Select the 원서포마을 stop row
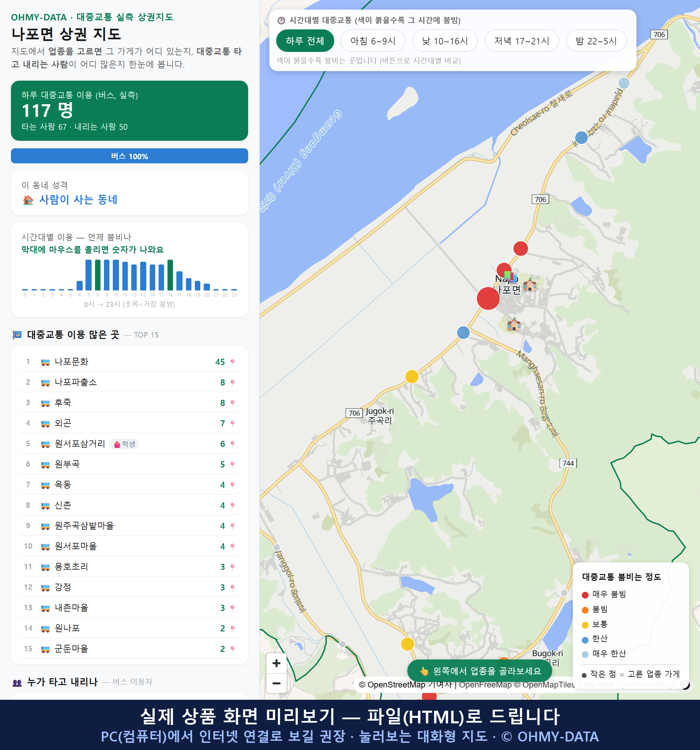This screenshot has height=750, width=700. pos(129,546)
